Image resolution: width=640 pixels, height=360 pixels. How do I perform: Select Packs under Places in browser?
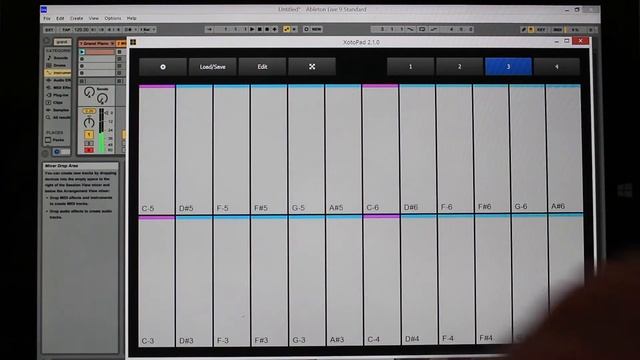[58, 140]
